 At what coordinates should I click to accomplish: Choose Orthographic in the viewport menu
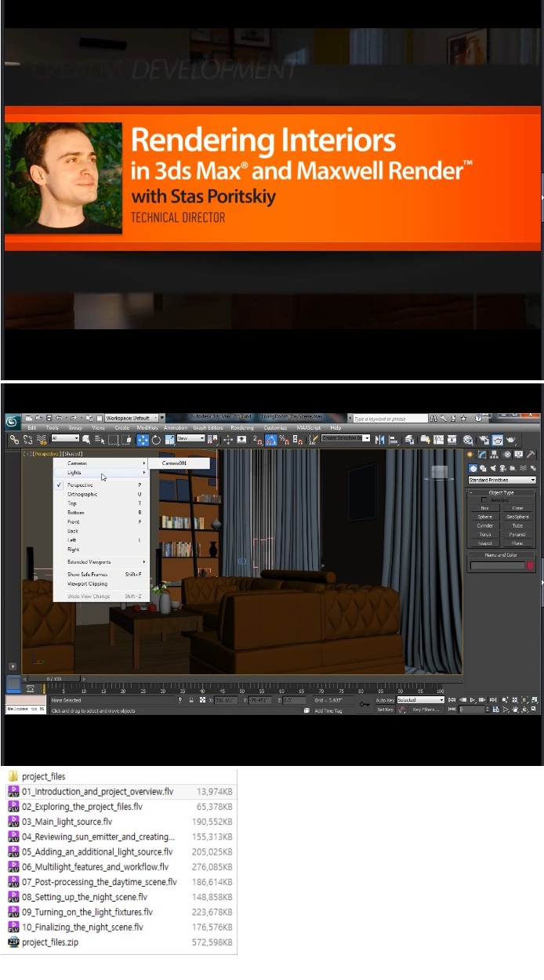(100, 494)
